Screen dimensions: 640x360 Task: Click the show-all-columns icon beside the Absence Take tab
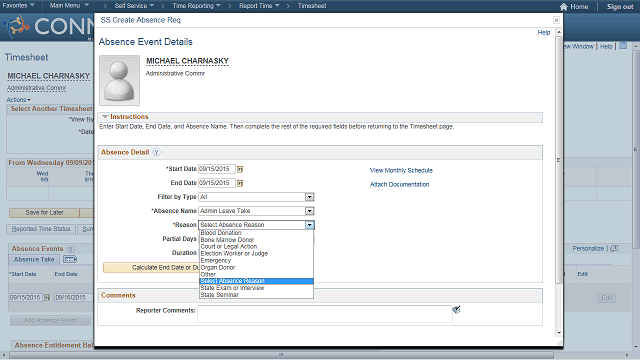[70, 259]
